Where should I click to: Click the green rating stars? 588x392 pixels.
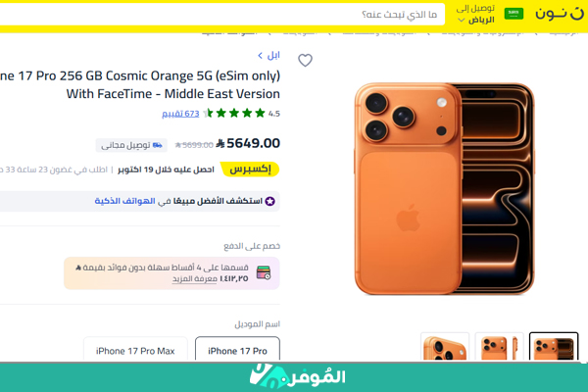pyautogui.click(x=234, y=113)
